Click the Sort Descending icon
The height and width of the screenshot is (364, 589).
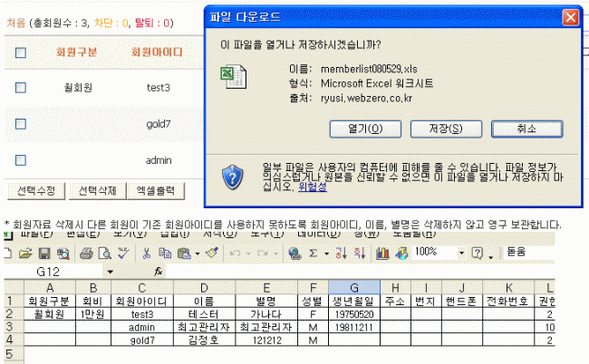[360, 254]
